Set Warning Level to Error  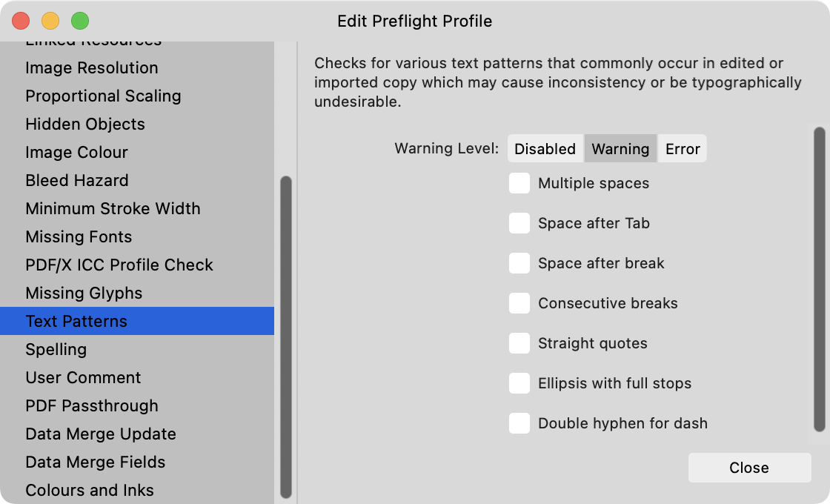(x=683, y=149)
